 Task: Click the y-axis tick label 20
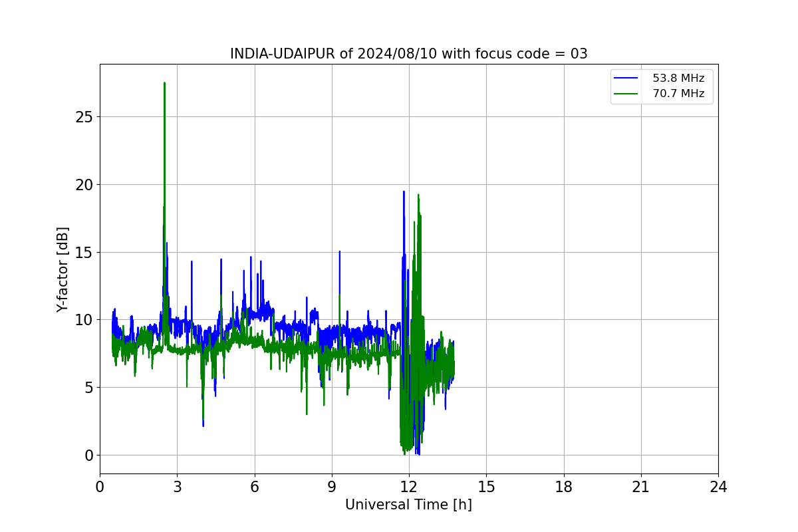pos(85,185)
